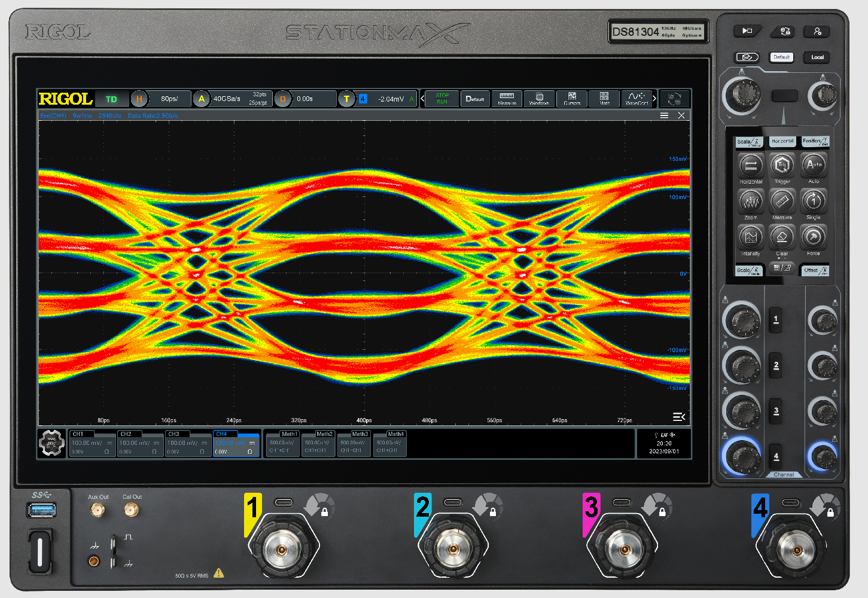Image resolution: width=868 pixels, height=598 pixels.
Task: Select hardware channel 4 button
Action: pyautogui.click(x=776, y=456)
